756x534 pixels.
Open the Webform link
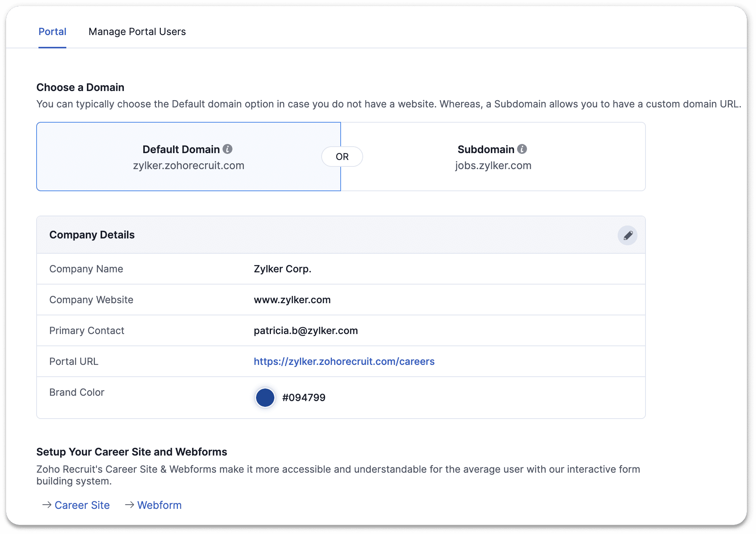(x=159, y=505)
